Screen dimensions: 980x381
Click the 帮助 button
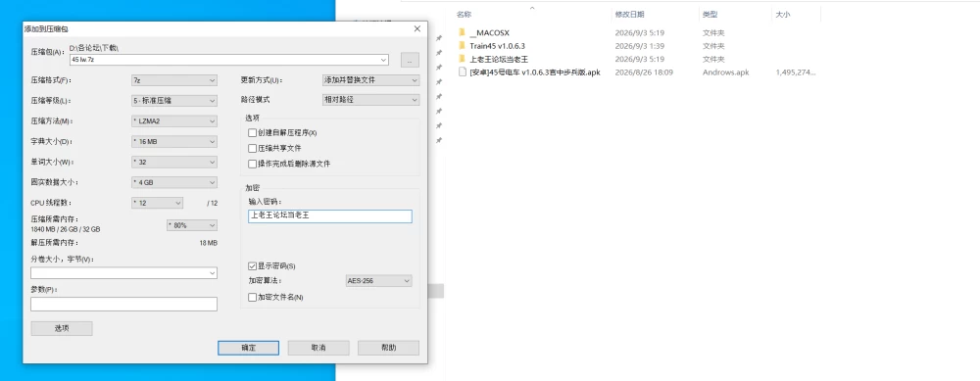click(388, 348)
